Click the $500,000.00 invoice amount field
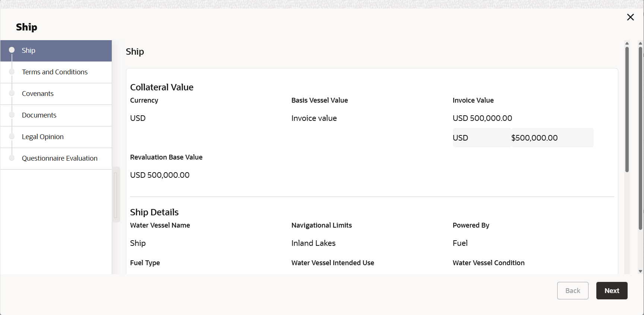 pos(552,138)
